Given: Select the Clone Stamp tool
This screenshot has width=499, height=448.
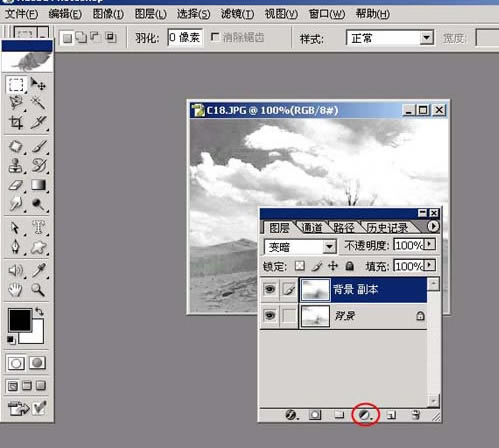Looking at the screenshot, I should [x=16, y=166].
